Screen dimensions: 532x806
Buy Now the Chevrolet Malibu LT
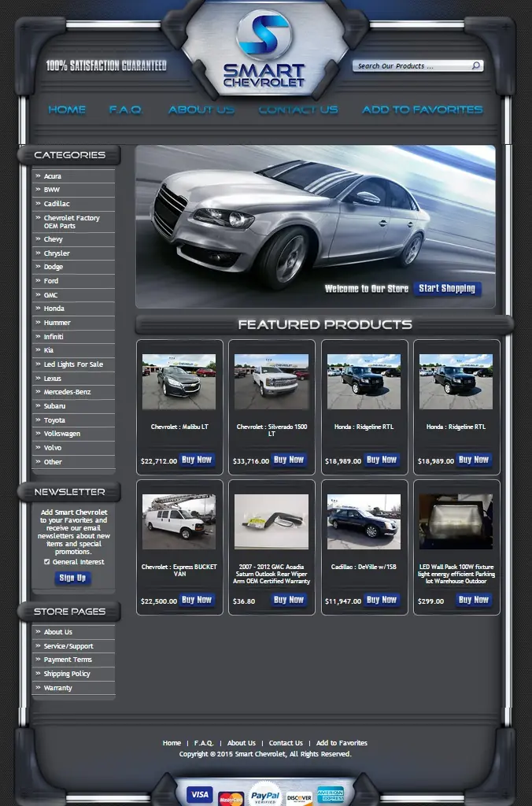point(196,460)
